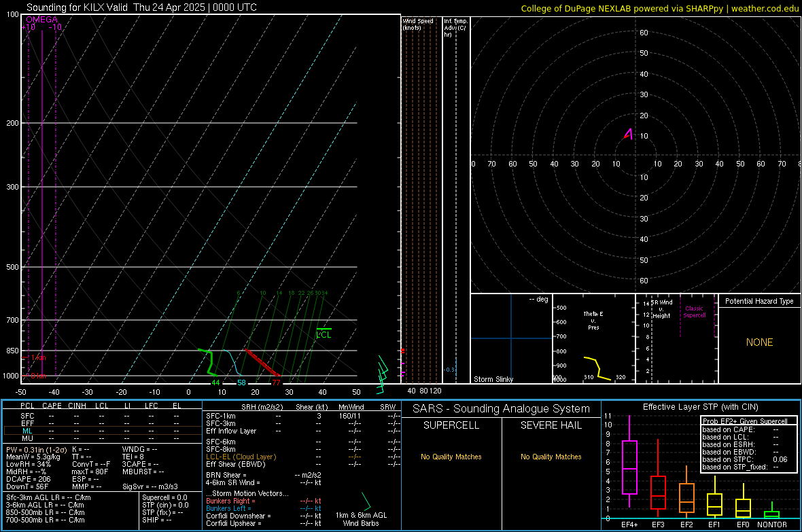Click the magenta 'Classic Supercell' label

694,312
